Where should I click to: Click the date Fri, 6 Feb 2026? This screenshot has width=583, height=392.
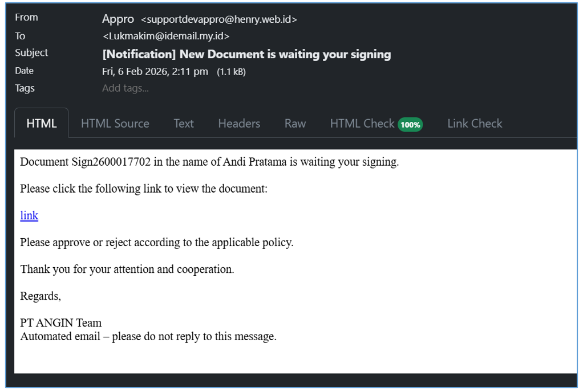(x=155, y=71)
